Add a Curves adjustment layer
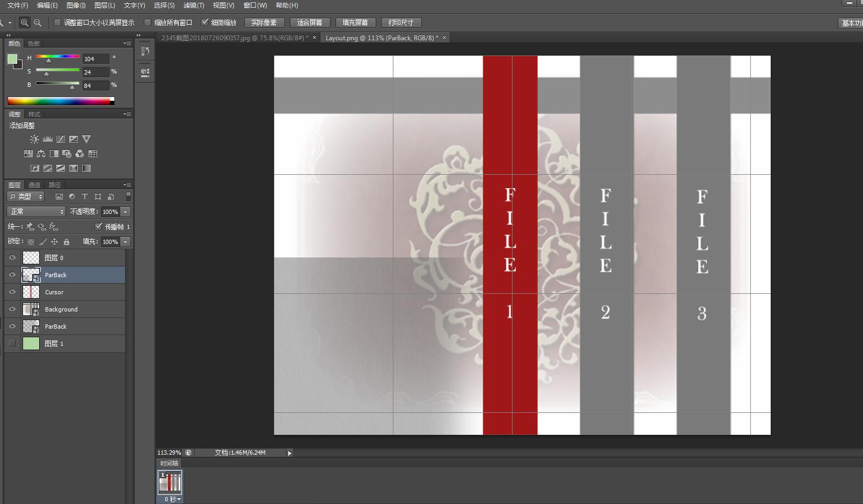The width and height of the screenshot is (863, 504). [x=61, y=139]
